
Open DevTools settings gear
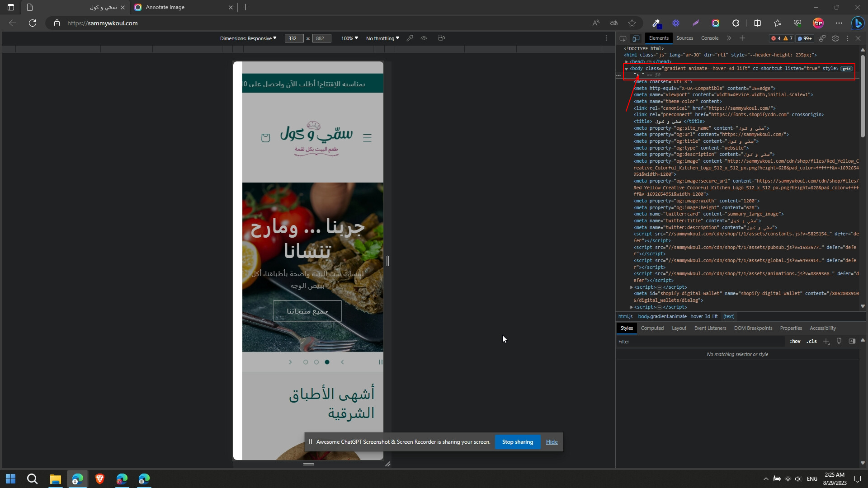[835, 38]
